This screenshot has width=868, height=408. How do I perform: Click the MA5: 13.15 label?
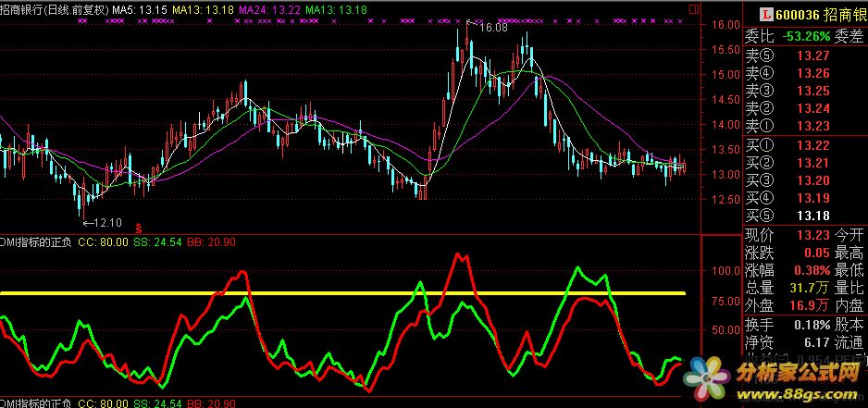(139, 9)
